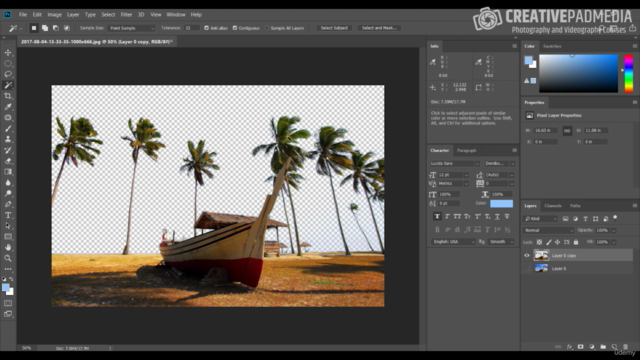Hide Layer 0 copy with eye icon
640x360 pixels.
click(527, 256)
